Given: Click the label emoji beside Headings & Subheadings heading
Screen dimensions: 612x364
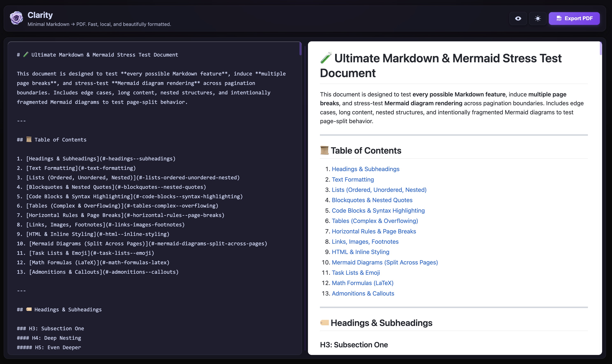Looking at the screenshot, I should click(x=324, y=322).
